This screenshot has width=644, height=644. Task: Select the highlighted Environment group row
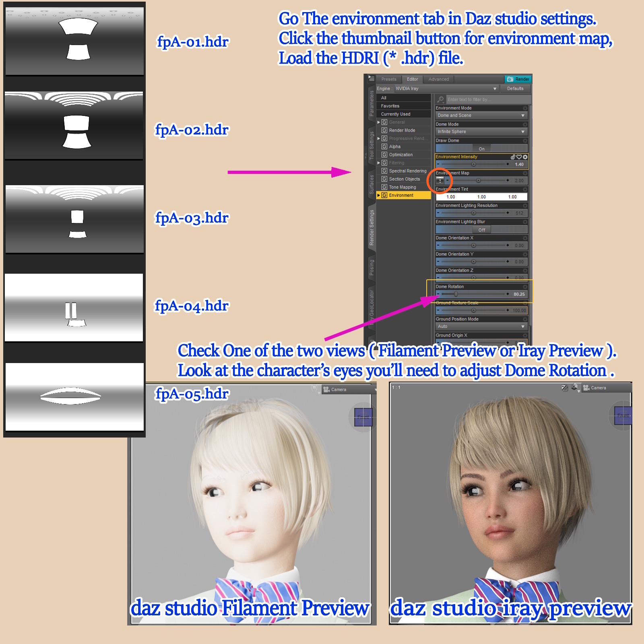(404, 195)
